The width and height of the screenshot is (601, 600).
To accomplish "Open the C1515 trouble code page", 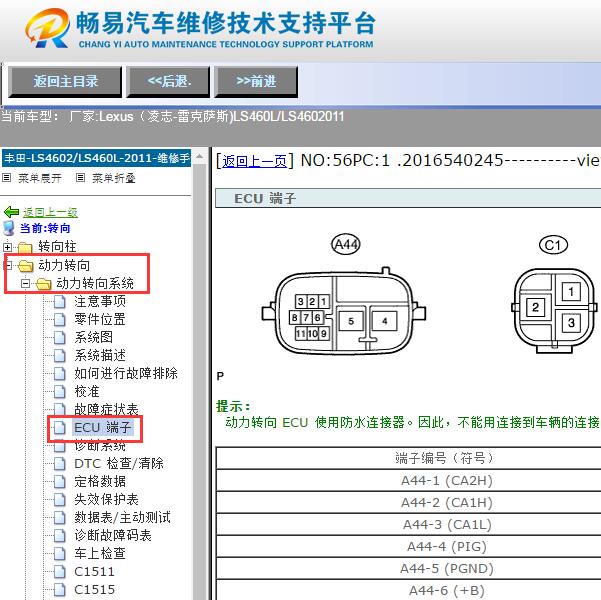I will point(95,590).
